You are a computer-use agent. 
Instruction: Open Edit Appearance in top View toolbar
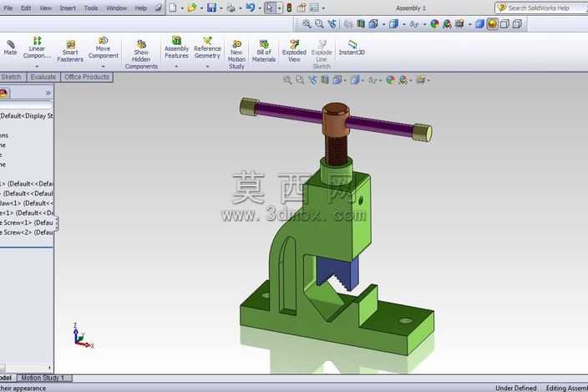(x=434, y=24)
